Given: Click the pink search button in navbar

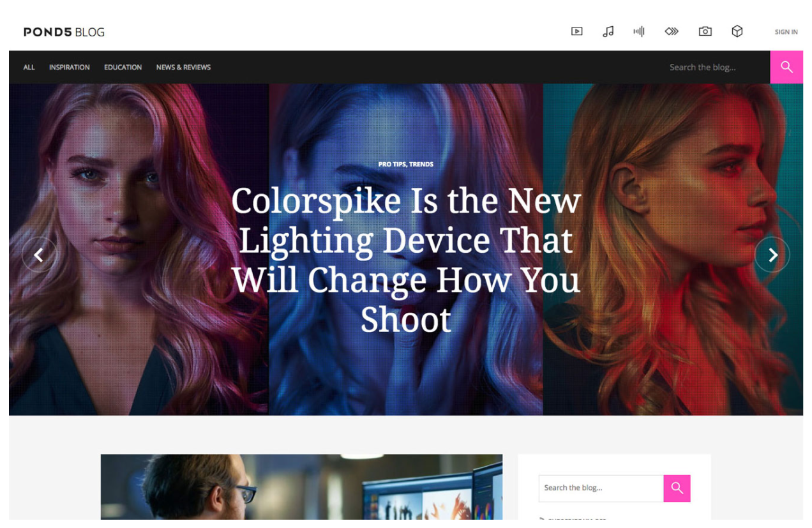Looking at the screenshot, I should (x=786, y=67).
